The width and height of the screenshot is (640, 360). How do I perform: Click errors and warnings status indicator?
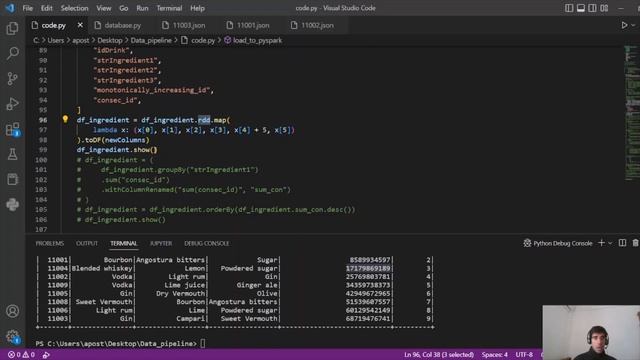point(21,355)
